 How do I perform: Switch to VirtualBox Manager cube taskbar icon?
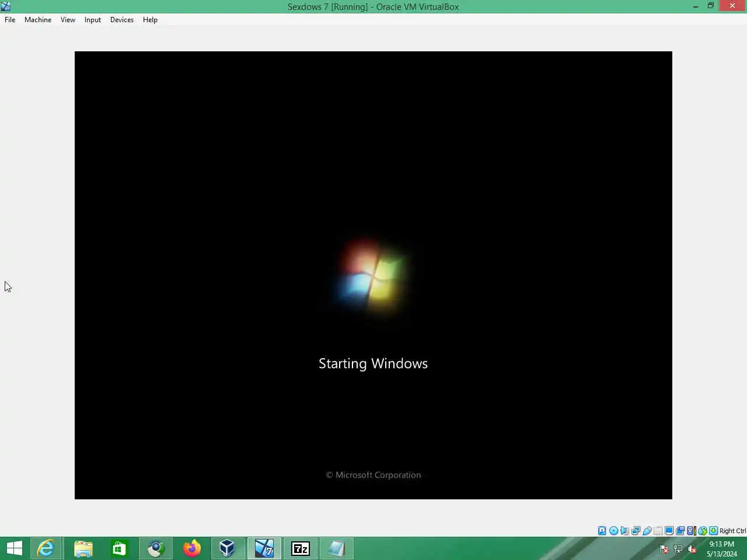(x=228, y=548)
